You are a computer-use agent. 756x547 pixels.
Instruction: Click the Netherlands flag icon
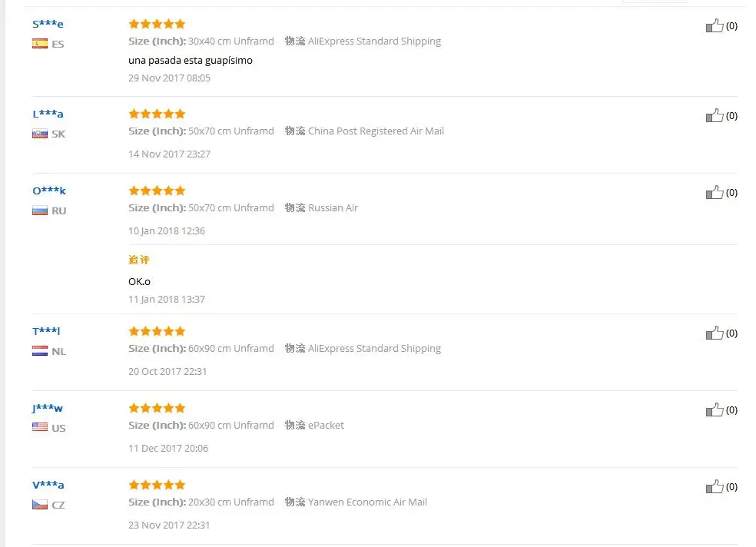click(x=40, y=351)
